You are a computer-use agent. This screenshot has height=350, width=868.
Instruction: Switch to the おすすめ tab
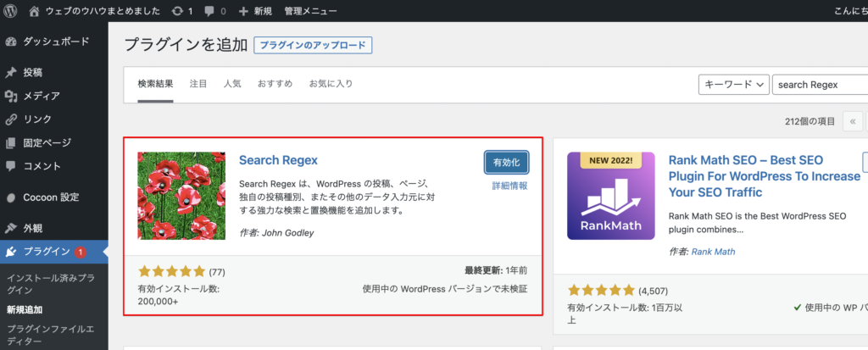[275, 84]
